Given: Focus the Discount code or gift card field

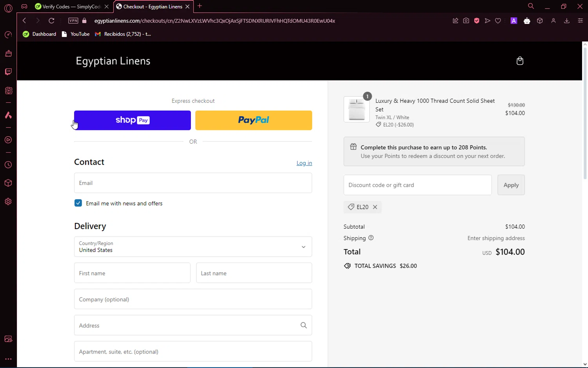Looking at the screenshot, I should click(x=417, y=185).
